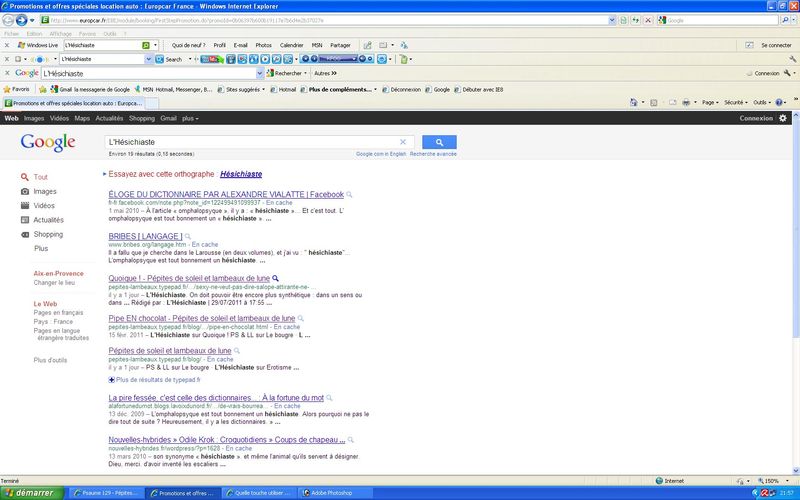The image size is (800, 500).
Task: Click compatibility view icon in address bar
Action: point(623,20)
